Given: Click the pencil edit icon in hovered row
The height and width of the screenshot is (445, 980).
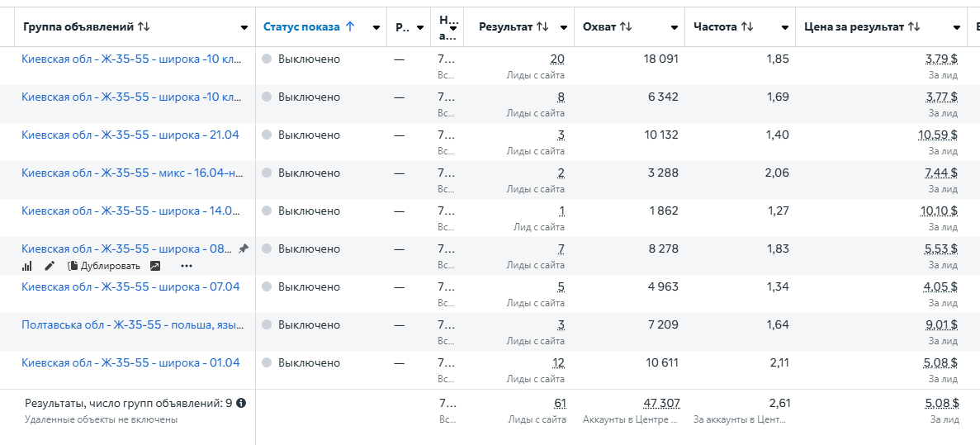Looking at the screenshot, I should pyautogui.click(x=50, y=266).
